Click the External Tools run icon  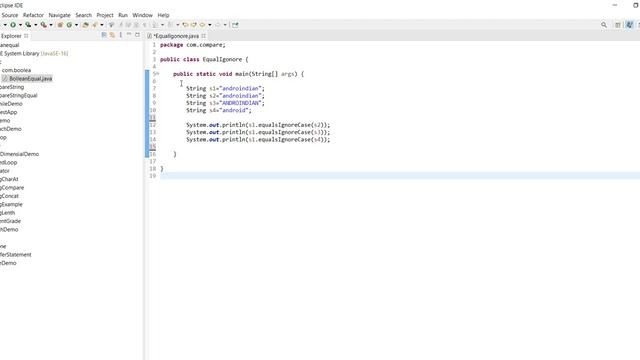43,25
